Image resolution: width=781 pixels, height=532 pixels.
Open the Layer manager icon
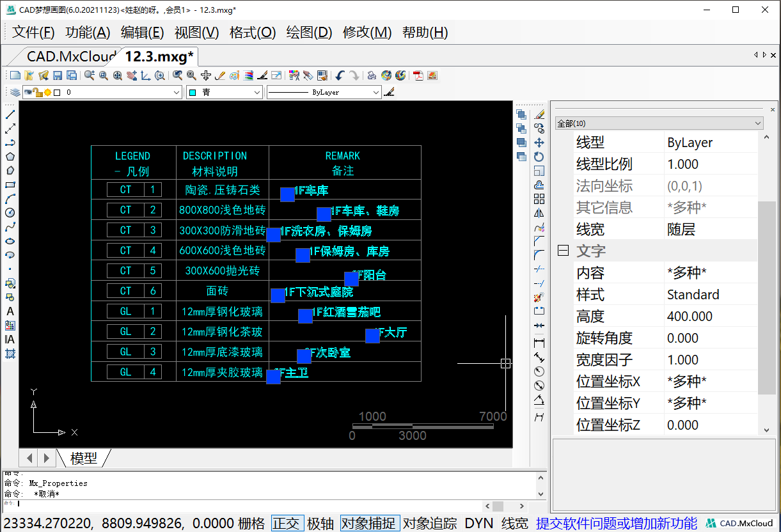point(15,93)
